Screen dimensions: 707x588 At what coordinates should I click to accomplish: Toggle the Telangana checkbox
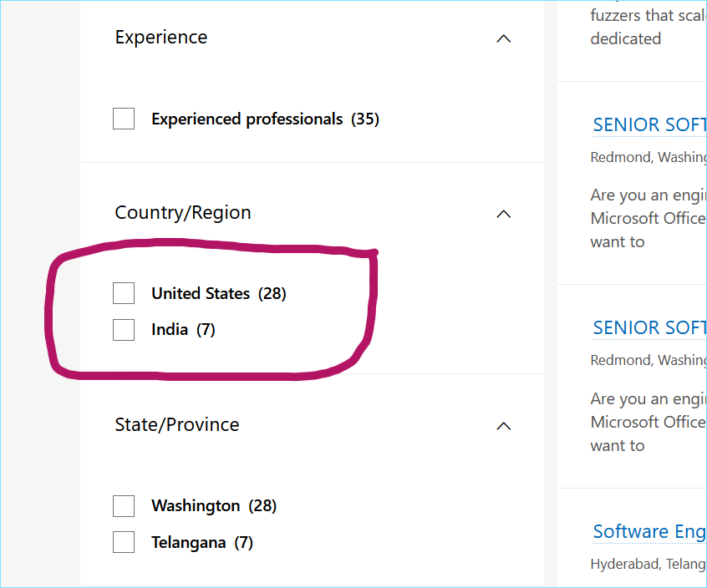tap(124, 542)
